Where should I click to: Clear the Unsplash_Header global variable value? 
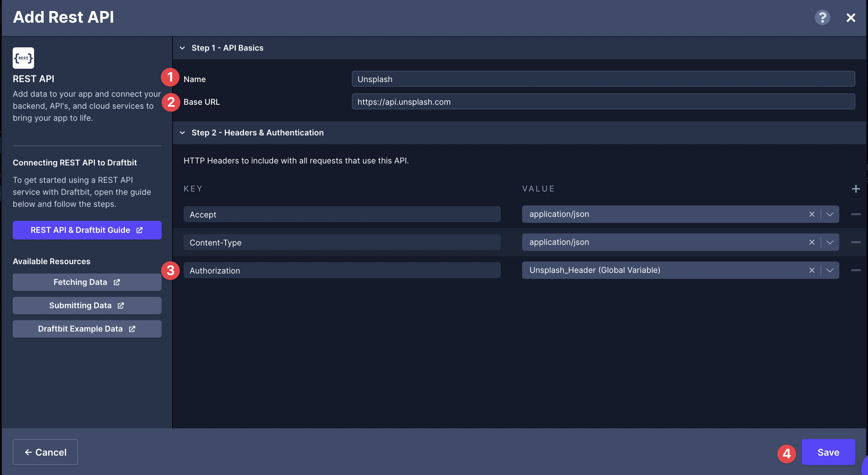click(812, 270)
